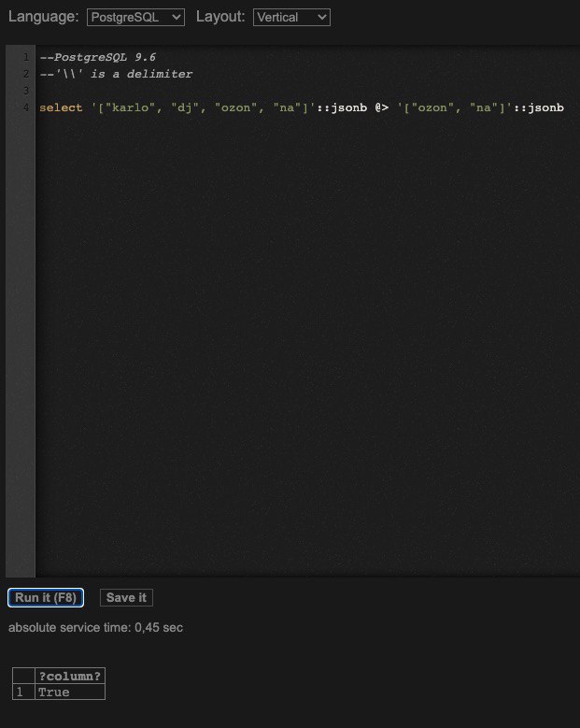The height and width of the screenshot is (728, 580).
Task: Open the Language PostgreSQL dropdown
Action: [x=135, y=17]
